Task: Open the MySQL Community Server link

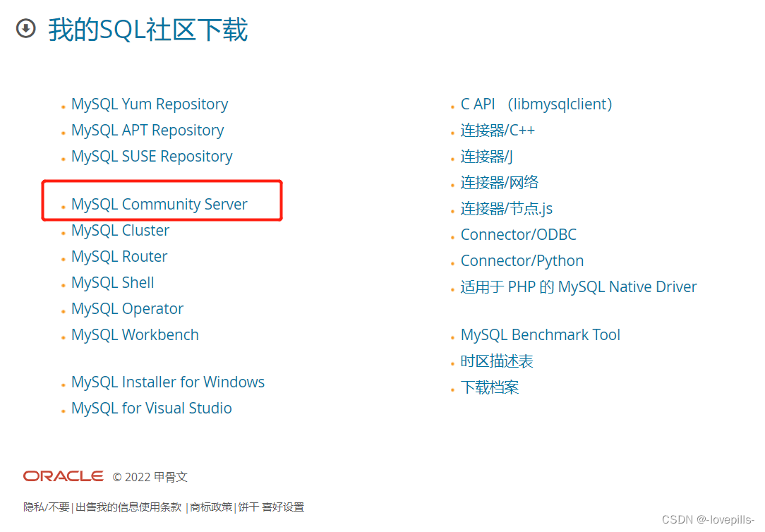Action: pos(159,205)
